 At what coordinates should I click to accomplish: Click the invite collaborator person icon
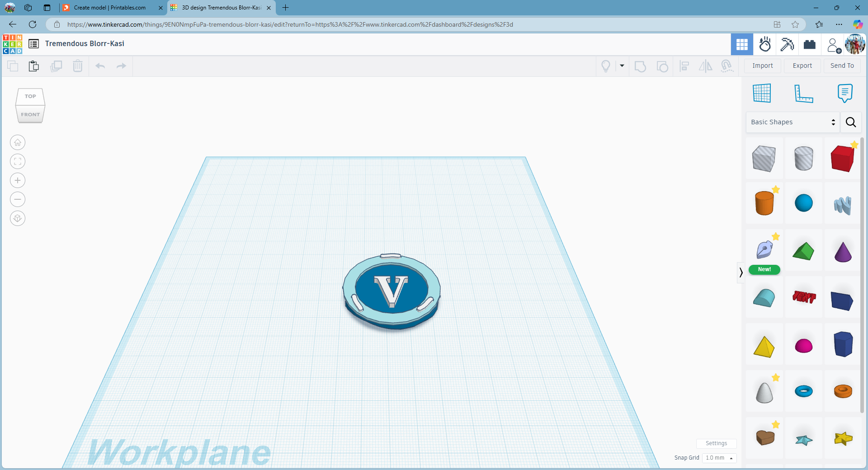pyautogui.click(x=834, y=45)
